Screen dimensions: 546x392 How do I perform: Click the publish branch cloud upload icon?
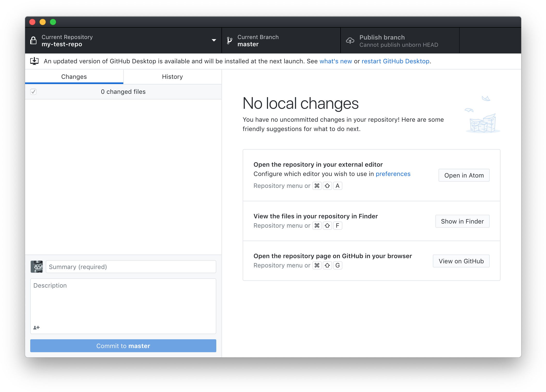350,41
